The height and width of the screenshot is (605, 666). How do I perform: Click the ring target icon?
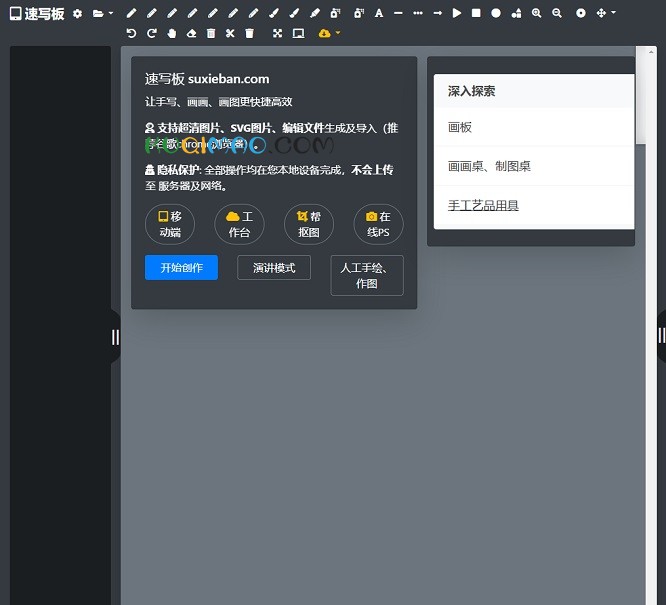pos(581,13)
